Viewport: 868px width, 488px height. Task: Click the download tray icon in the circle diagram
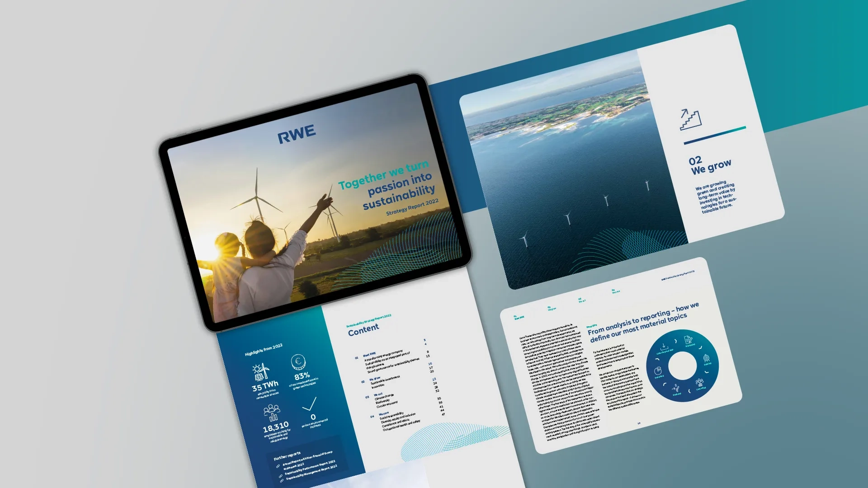coord(664,347)
